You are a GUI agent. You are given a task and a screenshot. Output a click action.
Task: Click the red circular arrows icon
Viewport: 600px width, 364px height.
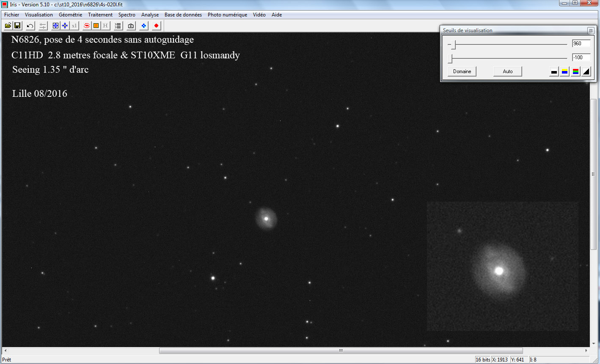[x=87, y=26]
